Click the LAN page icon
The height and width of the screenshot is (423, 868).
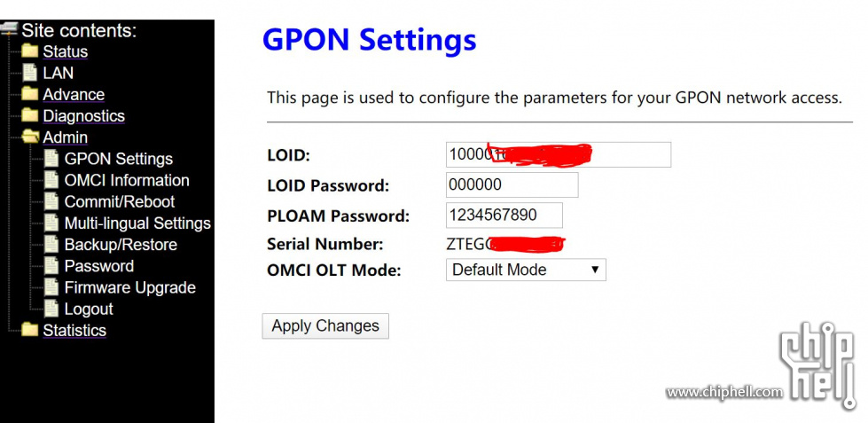tap(30, 73)
